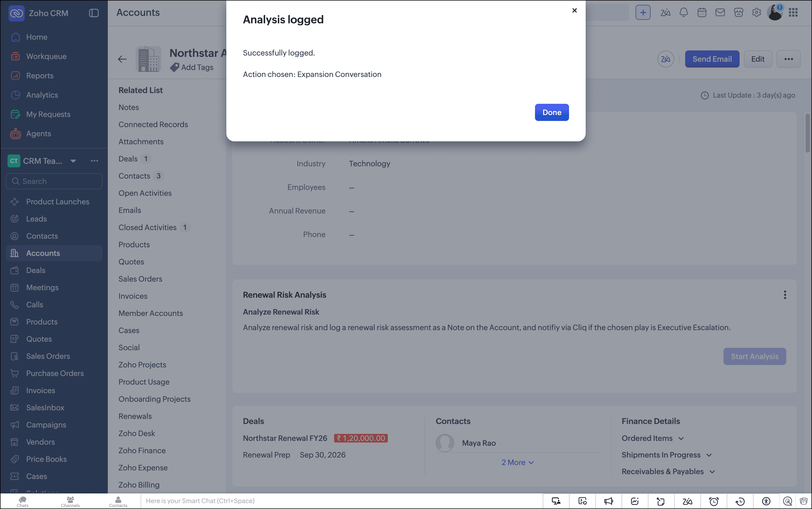The image size is (812, 509).
Task: Open the user profile avatar
Action: [x=775, y=12]
